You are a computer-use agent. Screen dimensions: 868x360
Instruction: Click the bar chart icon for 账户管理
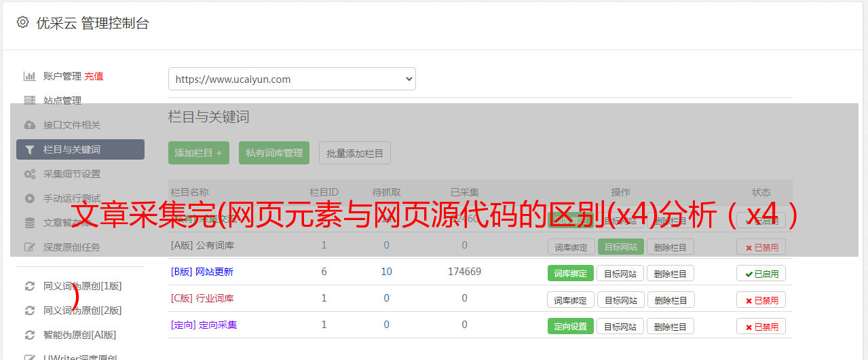(29, 76)
